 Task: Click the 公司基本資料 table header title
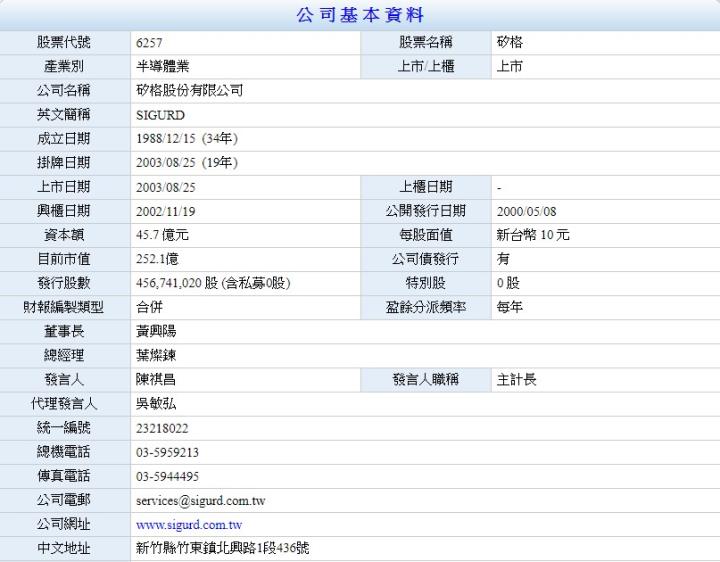[360, 15]
